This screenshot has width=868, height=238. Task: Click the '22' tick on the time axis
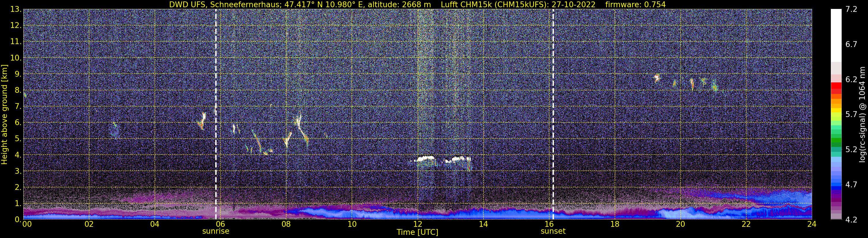pos(746,224)
